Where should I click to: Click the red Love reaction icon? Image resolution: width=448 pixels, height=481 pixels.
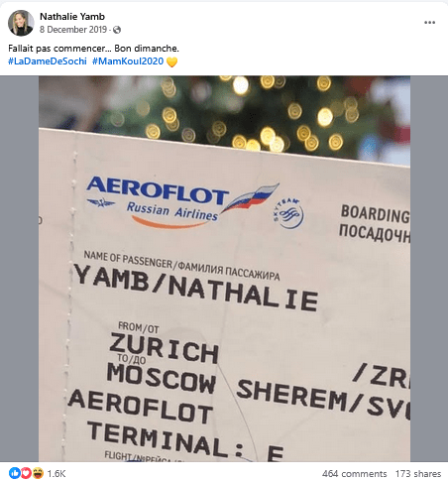(x=26, y=473)
